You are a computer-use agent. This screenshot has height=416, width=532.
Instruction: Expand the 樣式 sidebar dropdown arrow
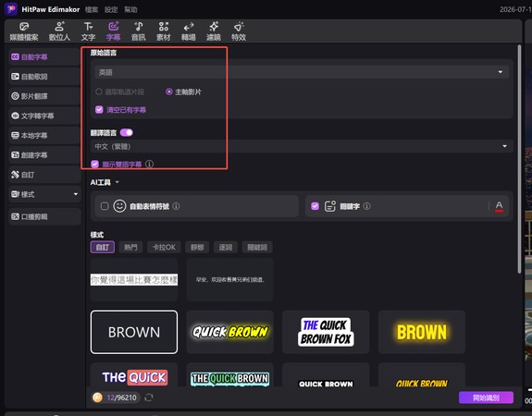tap(76, 194)
